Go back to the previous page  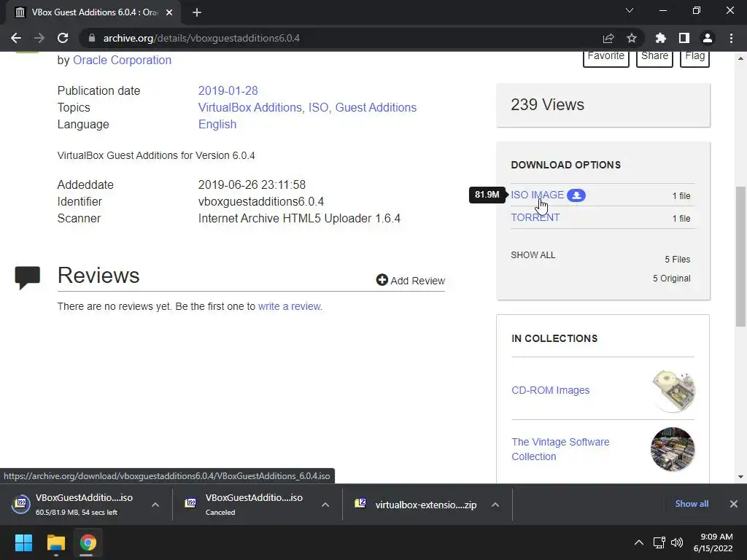point(16,38)
